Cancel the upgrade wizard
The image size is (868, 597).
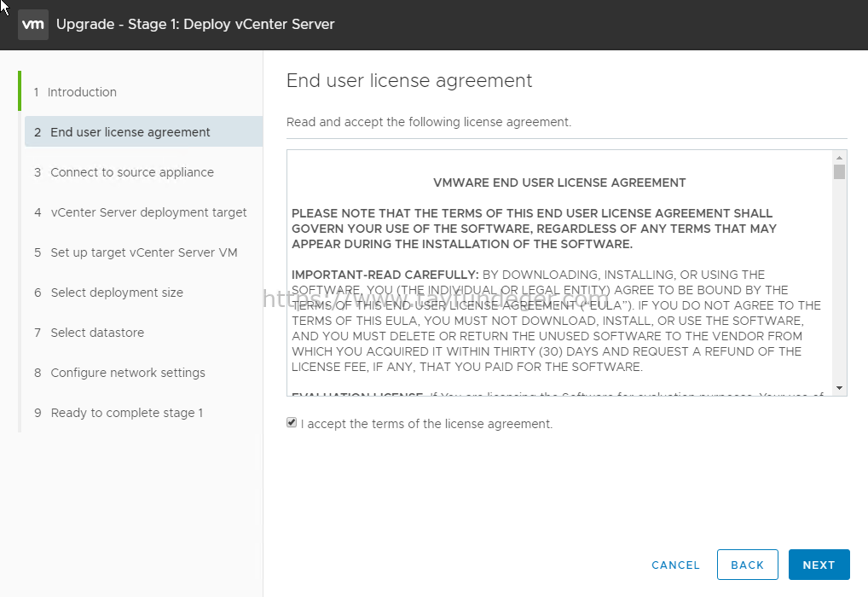tap(675, 565)
